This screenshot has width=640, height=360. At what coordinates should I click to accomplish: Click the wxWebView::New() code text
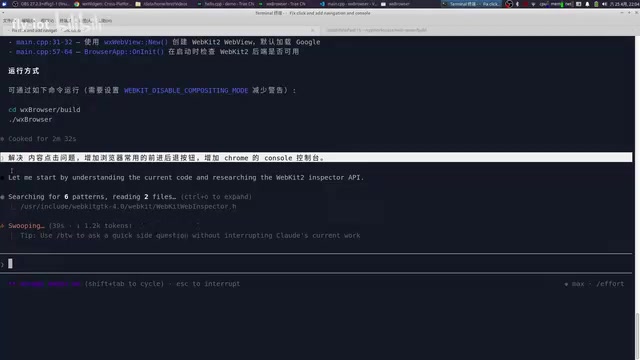tap(136, 42)
